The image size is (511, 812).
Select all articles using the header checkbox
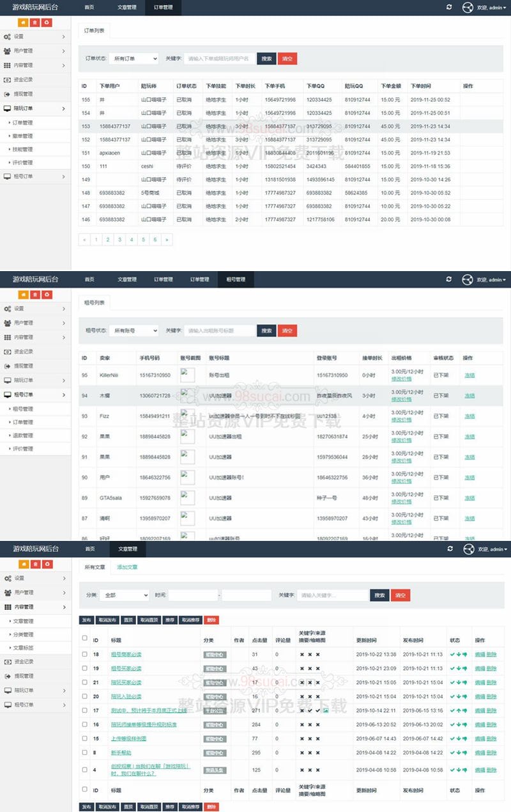(85, 637)
